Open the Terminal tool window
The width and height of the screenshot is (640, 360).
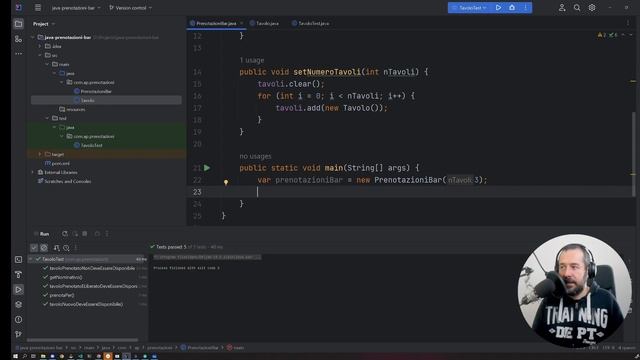pos(18,260)
